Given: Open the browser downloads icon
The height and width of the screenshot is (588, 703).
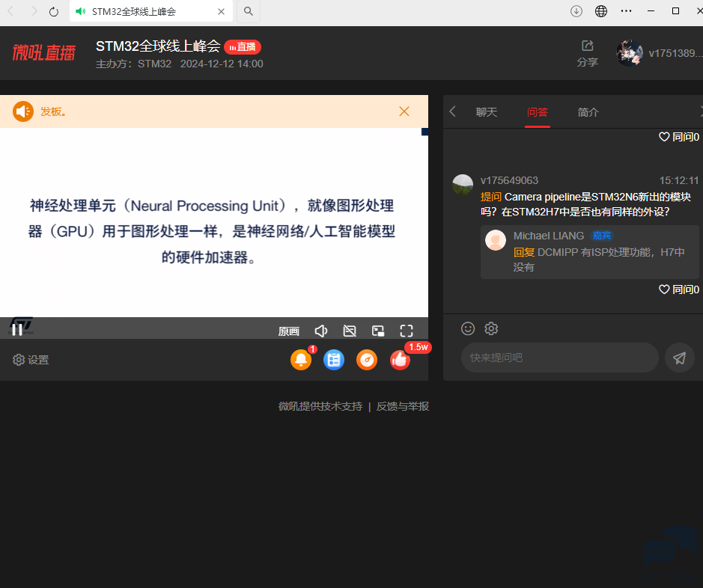Looking at the screenshot, I should pos(576,11).
